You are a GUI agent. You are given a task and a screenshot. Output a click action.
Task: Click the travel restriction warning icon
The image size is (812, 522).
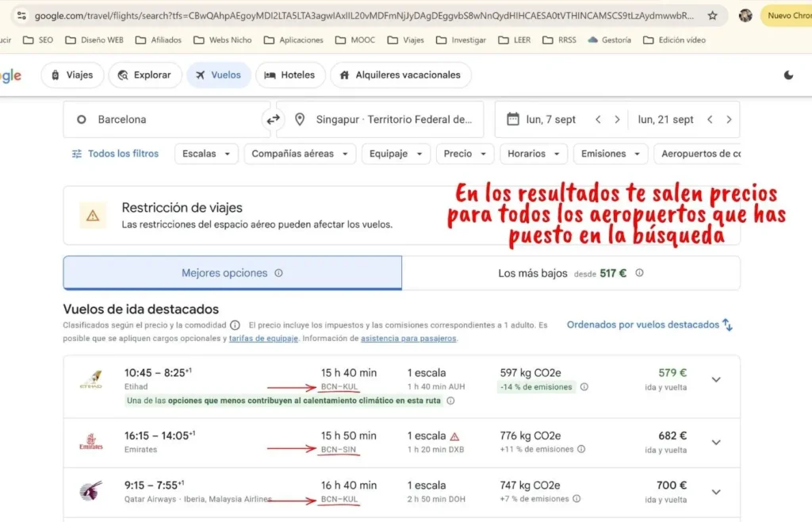click(93, 216)
